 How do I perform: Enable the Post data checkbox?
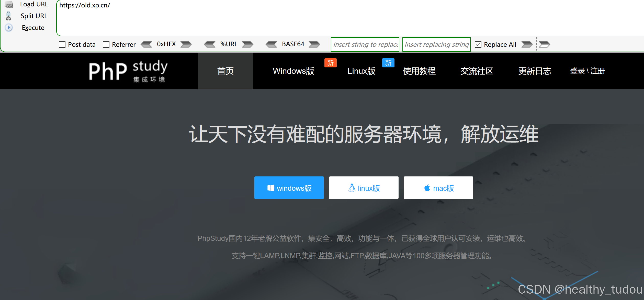coord(62,44)
